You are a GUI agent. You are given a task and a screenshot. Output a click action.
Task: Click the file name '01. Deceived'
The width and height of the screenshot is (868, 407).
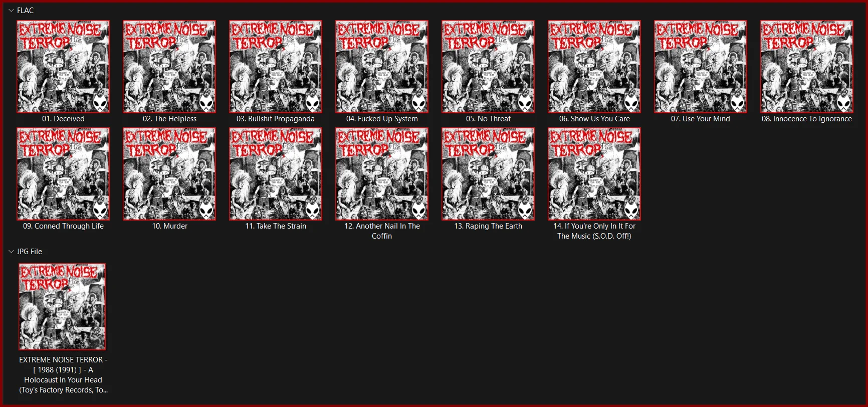click(x=63, y=119)
